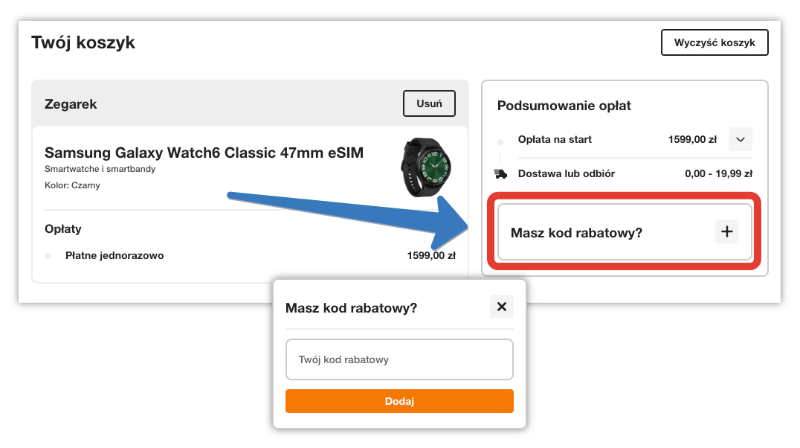Image resolution: width=800 pixels, height=448 pixels.
Task: Click the Twój kod rabatowy input field
Action: point(399,359)
